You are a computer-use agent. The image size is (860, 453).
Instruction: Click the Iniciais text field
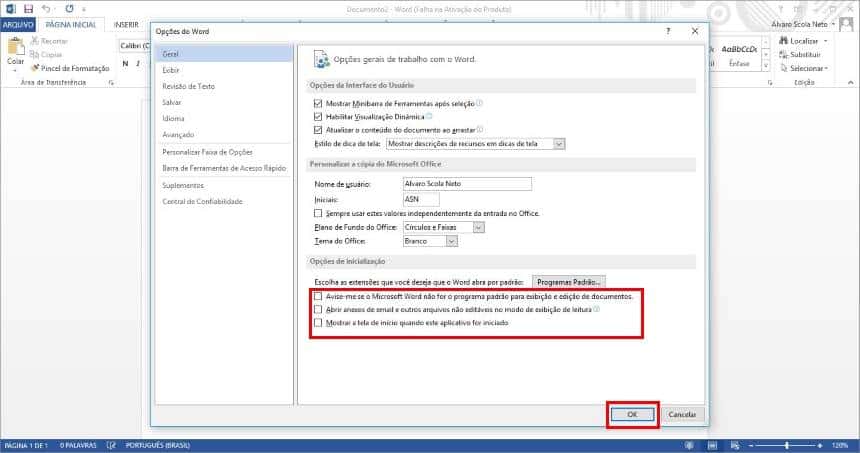(x=421, y=199)
